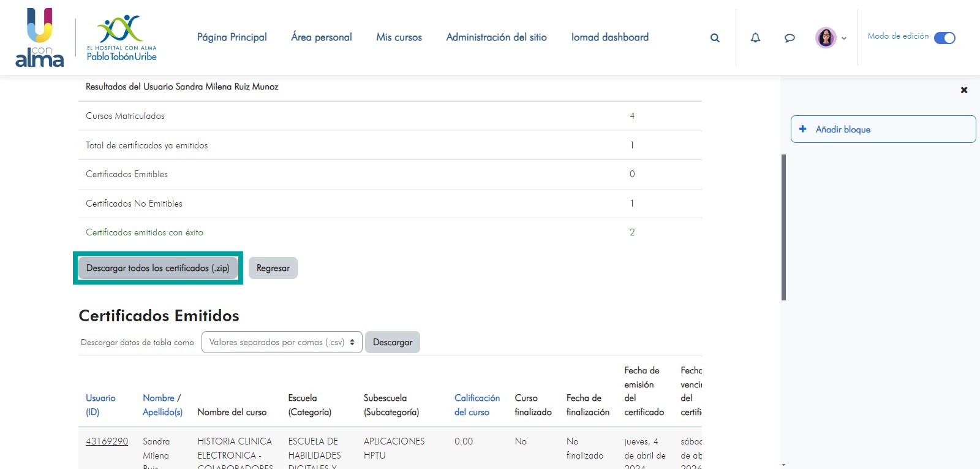This screenshot has height=469, width=980.
Task: Click the Descargar table data button
Action: (x=392, y=342)
